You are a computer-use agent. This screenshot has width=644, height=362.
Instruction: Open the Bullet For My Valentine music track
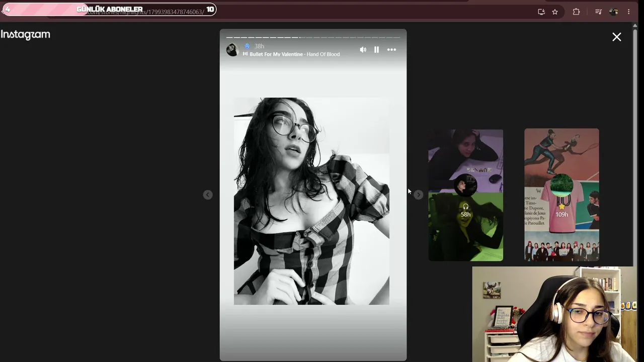[295, 54]
